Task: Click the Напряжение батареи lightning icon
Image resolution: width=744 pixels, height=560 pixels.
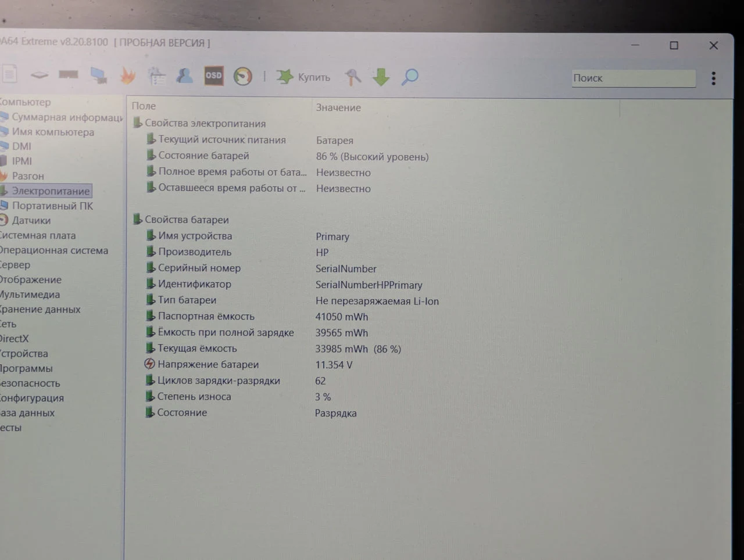Action: 150,364
